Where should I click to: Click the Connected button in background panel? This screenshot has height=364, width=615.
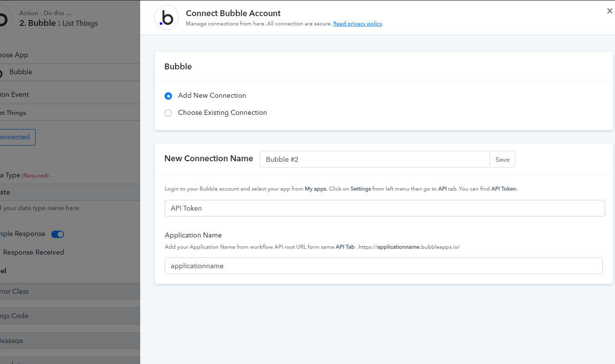(x=17, y=137)
